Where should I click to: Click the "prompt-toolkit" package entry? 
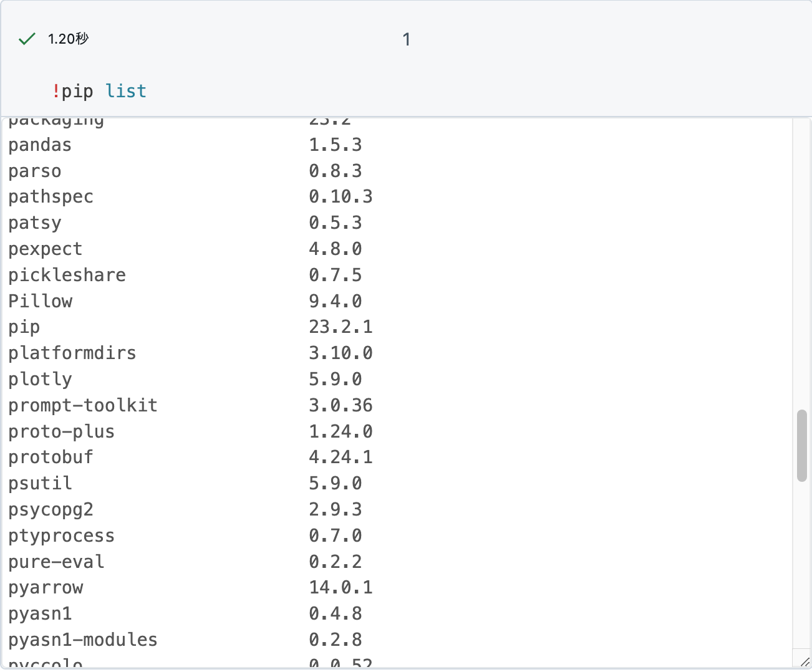(82, 405)
